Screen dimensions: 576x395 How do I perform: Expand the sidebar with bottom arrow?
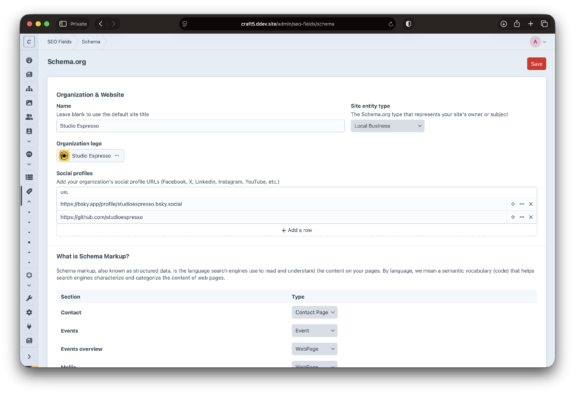29,357
